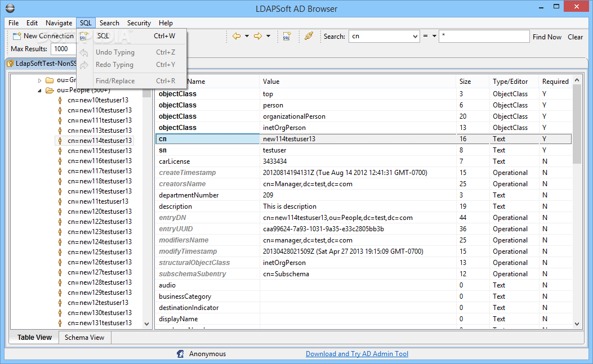Viewport: 593px width, 364px height.
Task: Choose SQL Ctrl+W menu entry
Action: pos(131,36)
